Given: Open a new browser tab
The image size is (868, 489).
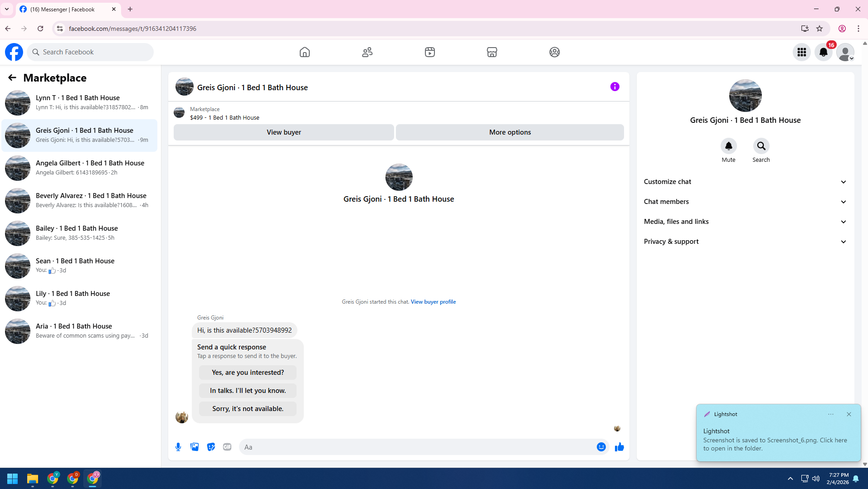Looking at the screenshot, I should [130, 9].
